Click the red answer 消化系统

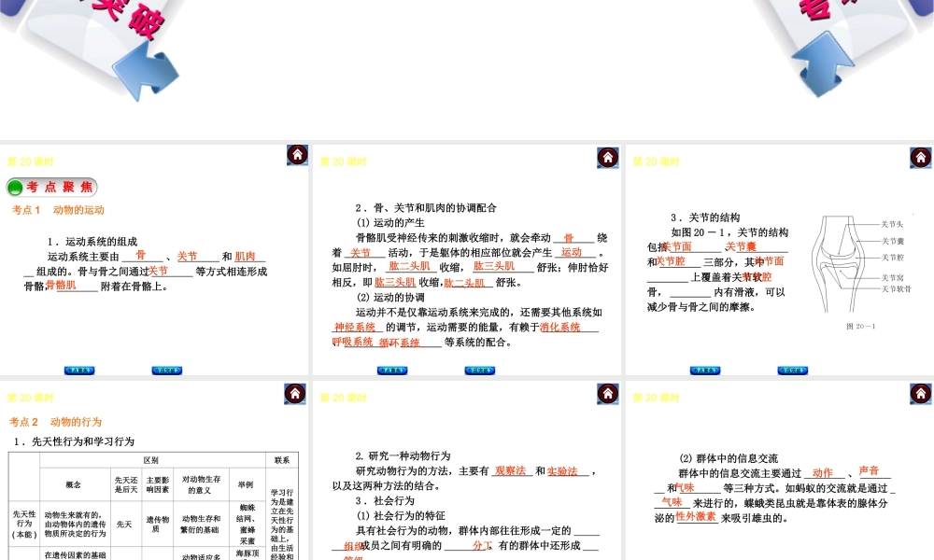(559, 327)
